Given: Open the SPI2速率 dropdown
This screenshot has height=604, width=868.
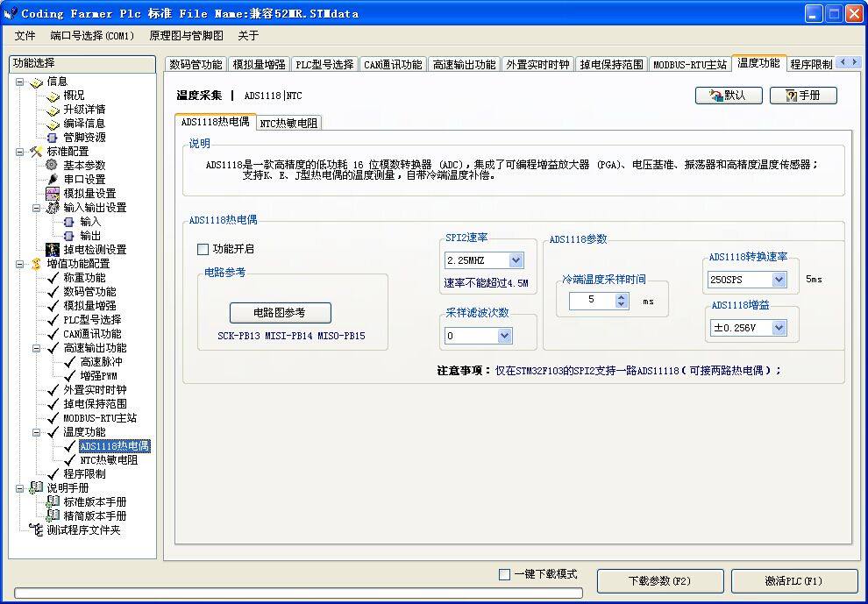Looking at the screenshot, I should coord(516,260).
